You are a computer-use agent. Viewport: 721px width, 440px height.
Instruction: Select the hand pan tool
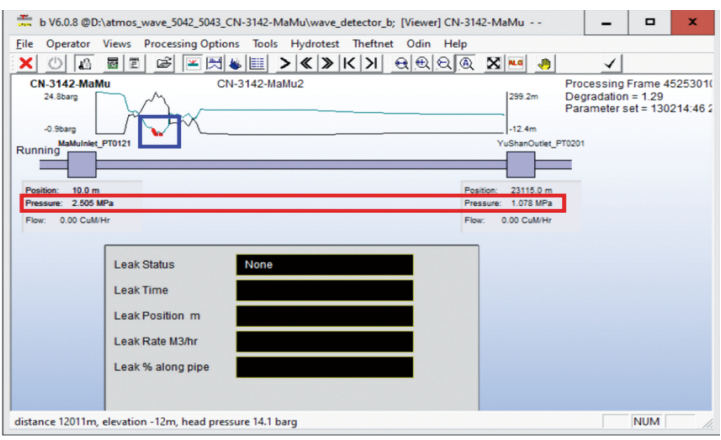(x=545, y=63)
